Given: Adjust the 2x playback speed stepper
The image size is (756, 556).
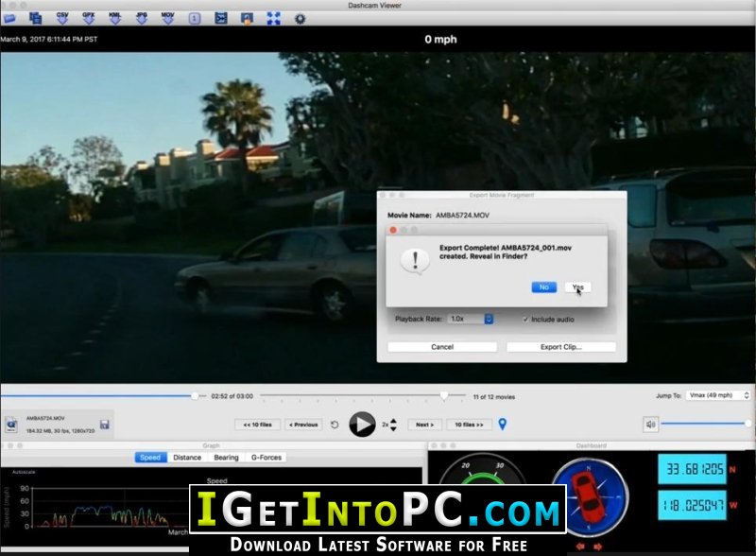Looking at the screenshot, I should pos(393,425).
